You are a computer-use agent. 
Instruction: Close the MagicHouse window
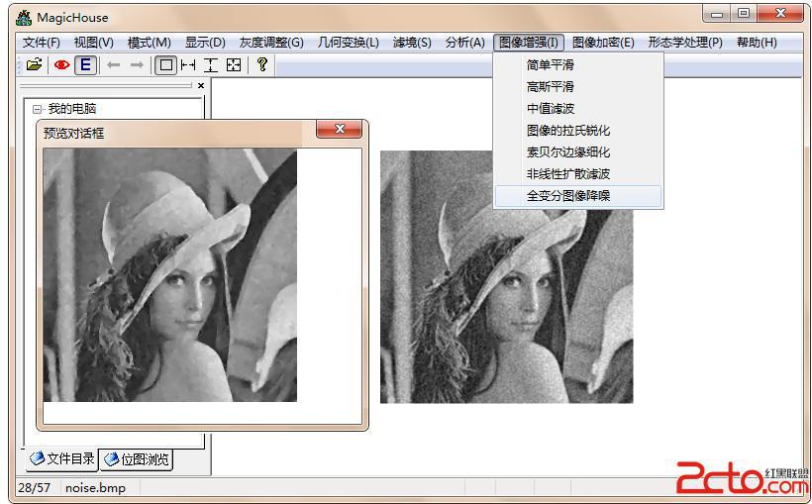click(780, 14)
